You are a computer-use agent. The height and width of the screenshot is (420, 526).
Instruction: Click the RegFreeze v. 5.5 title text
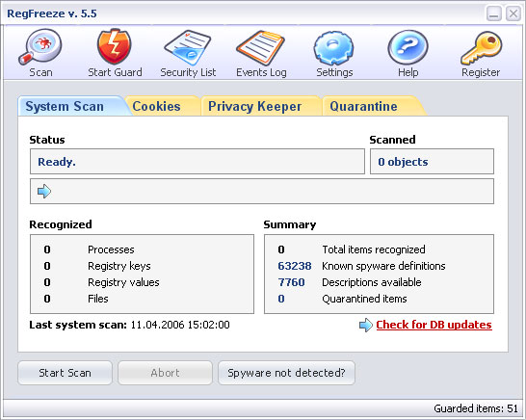click(x=52, y=13)
